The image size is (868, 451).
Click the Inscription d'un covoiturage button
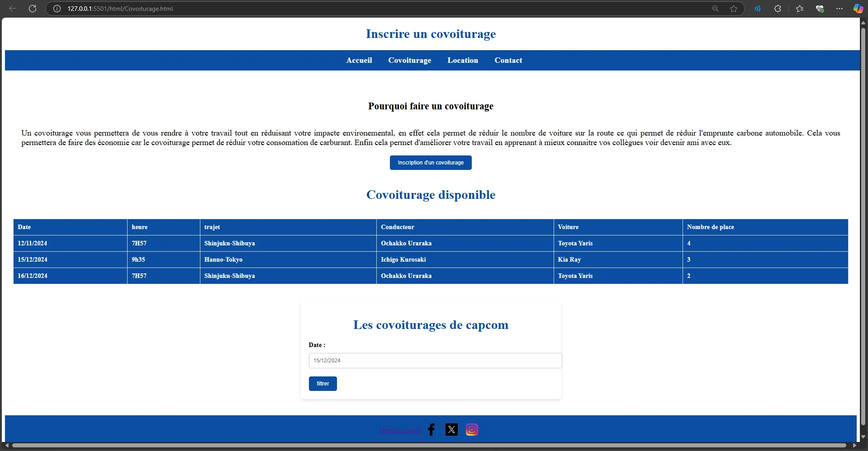tap(430, 162)
